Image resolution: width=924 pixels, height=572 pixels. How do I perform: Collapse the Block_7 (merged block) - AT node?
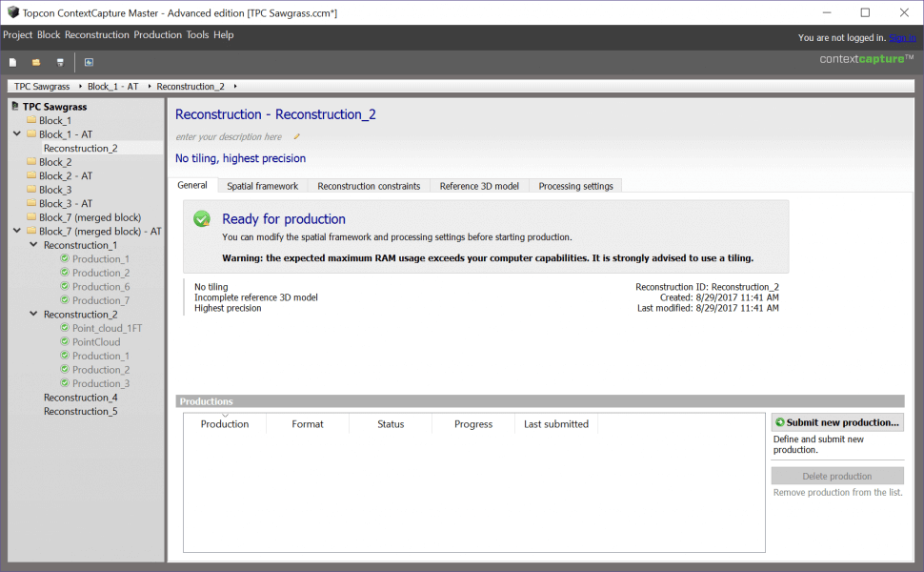[17, 231]
